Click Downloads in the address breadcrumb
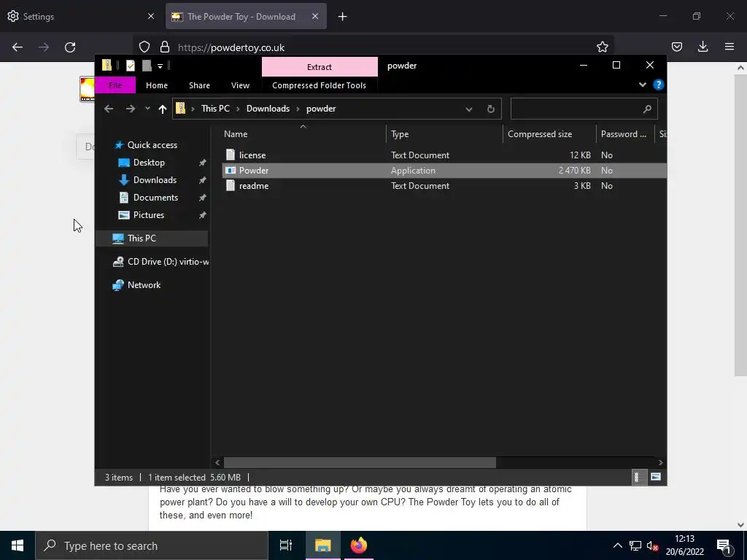This screenshot has height=560, width=747. [x=268, y=109]
